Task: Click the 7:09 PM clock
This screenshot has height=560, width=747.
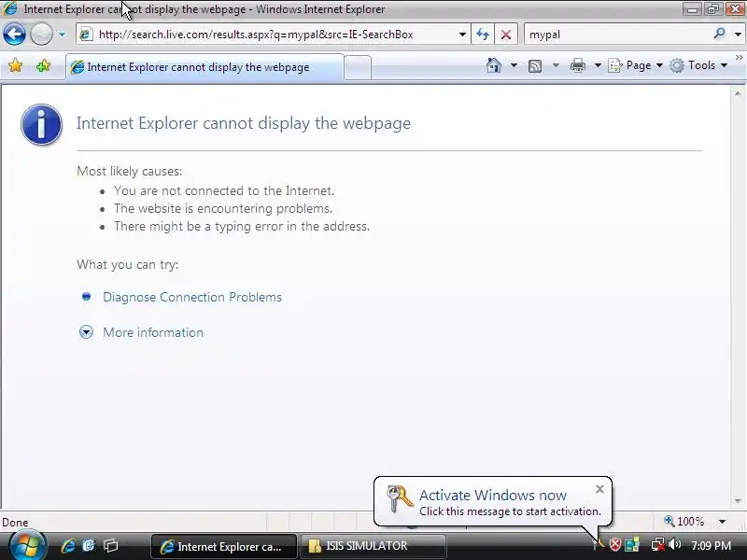Action: point(712,545)
